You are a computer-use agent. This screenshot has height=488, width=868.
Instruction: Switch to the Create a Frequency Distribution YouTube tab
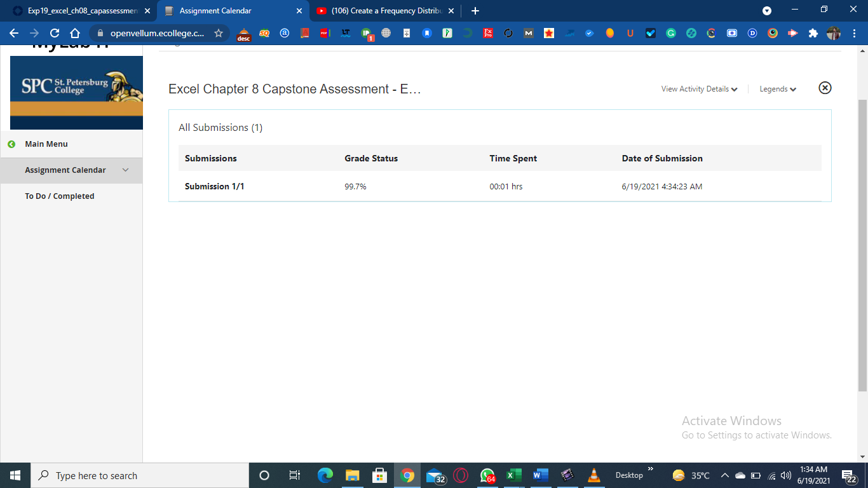(x=384, y=11)
